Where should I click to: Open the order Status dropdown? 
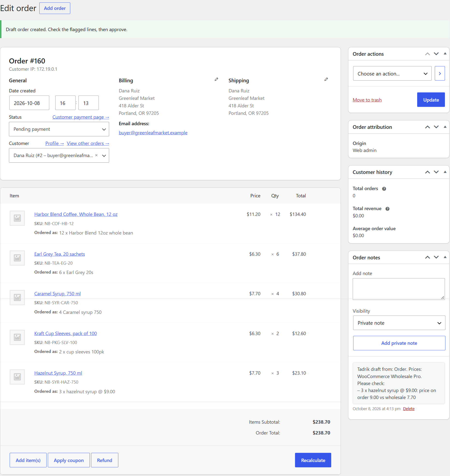(x=59, y=129)
